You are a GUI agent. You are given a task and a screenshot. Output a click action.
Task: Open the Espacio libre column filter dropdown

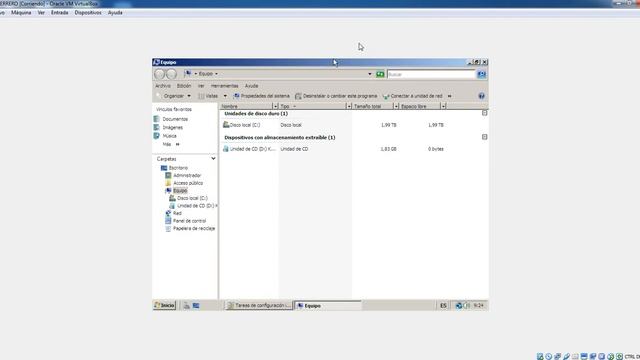pyautogui.click(x=443, y=106)
